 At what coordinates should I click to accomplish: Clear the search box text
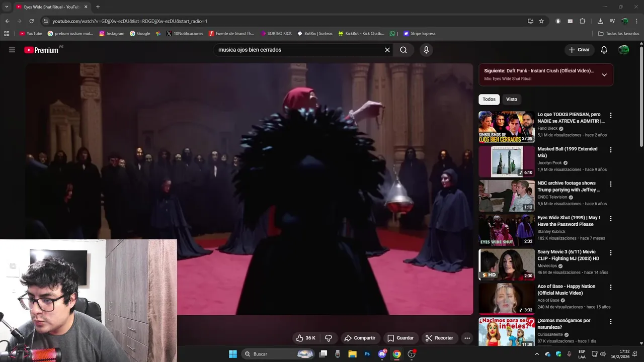[387, 50]
